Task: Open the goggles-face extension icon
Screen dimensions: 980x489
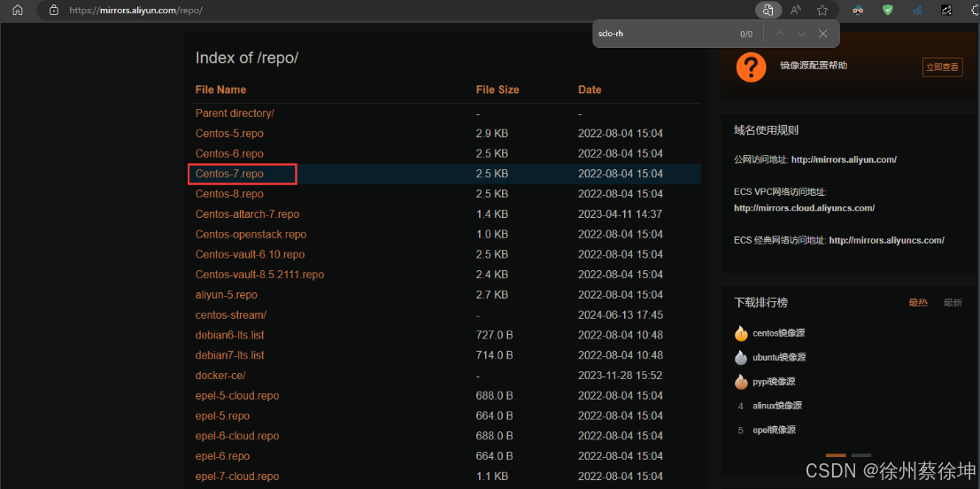Action: pos(859,10)
